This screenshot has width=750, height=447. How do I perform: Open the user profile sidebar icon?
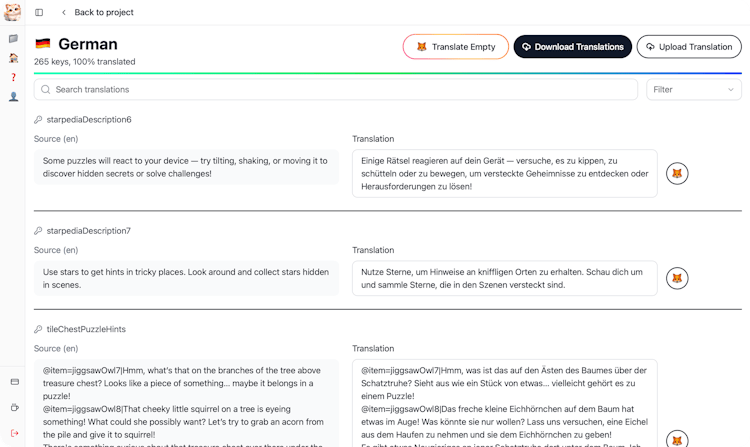click(13, 97)
